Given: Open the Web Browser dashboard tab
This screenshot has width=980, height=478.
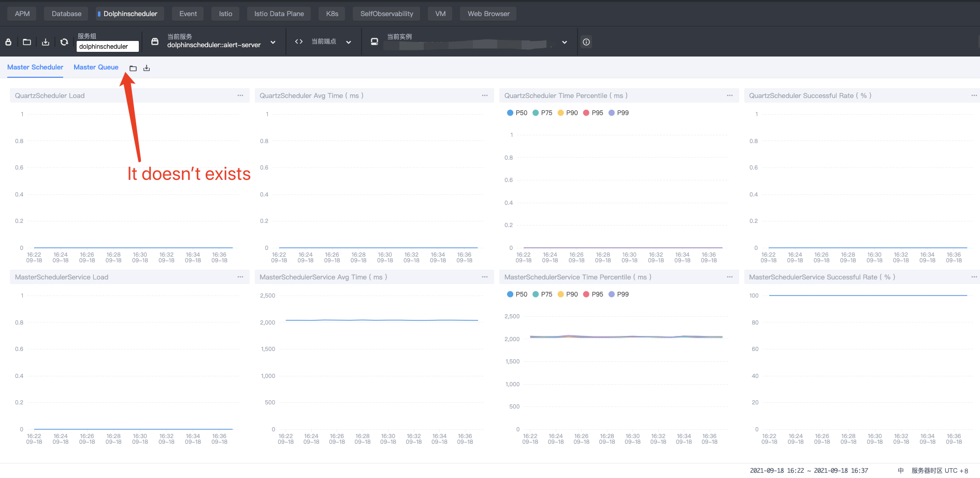Looking at the screenshot, I should click(x=488, y=13).
